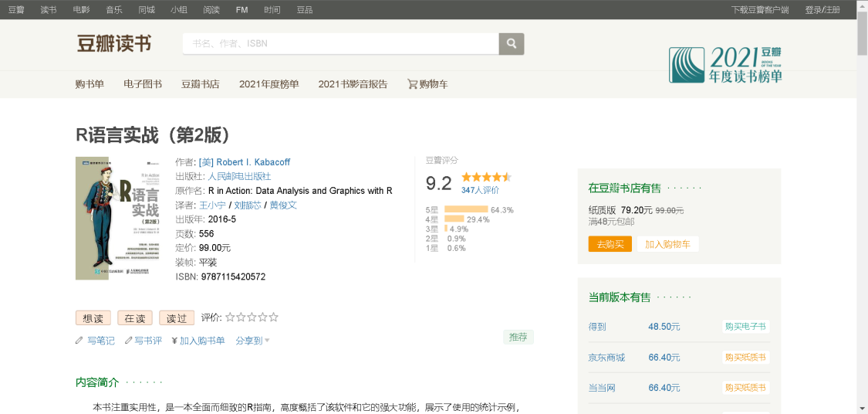This screenshot has width=868, height=414.
Task: Open 阅读 in the top navigation
Action: [211, 10]
